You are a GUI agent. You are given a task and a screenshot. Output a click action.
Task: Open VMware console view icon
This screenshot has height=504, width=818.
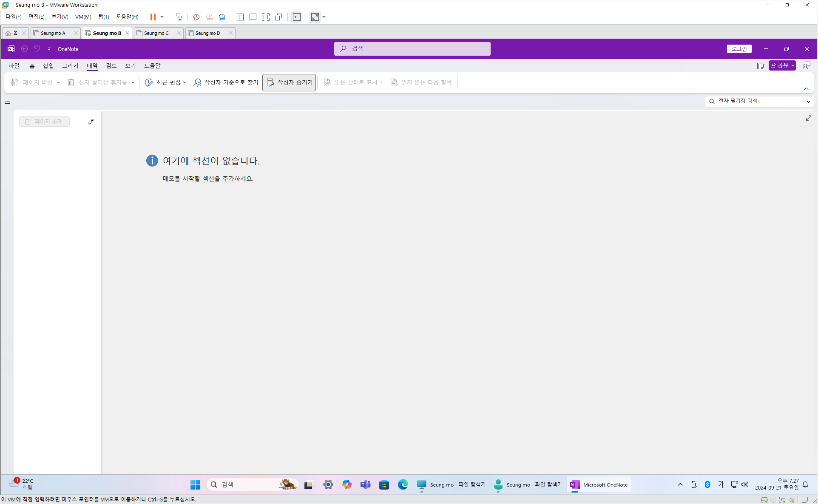point(297,17)
